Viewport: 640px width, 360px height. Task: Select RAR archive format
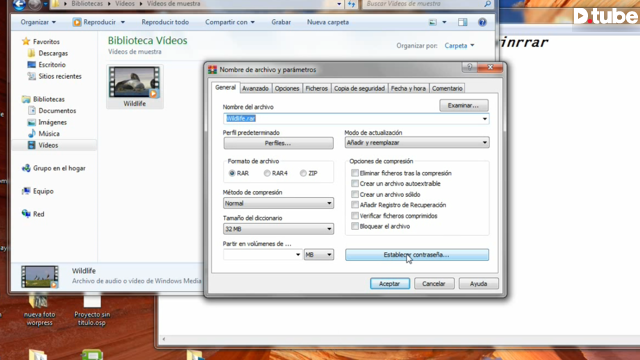(232, 173)
